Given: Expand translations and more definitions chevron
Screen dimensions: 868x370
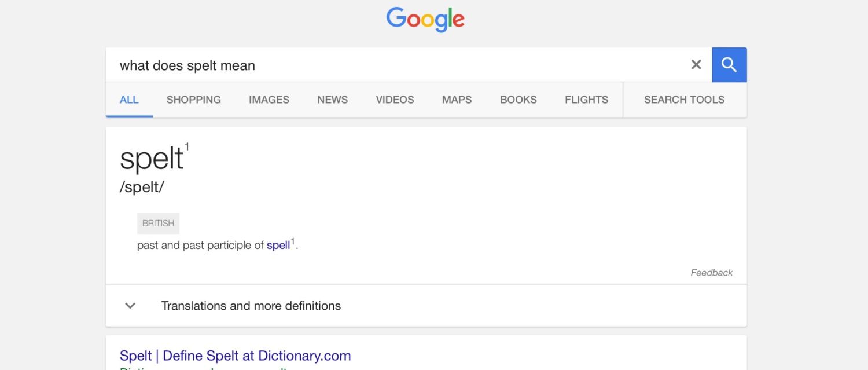Looking at the screenshot, I should coord(131,306).
